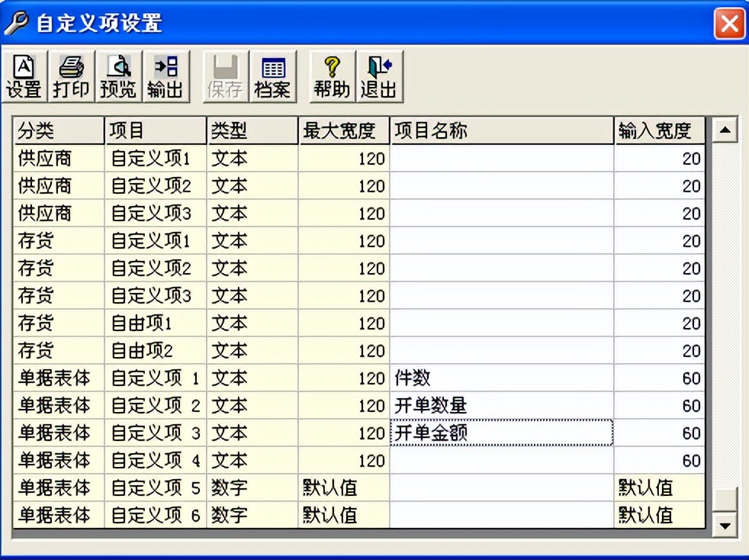749x560 pixels.
Task: Export data using the 输出 icon
Action: (x=166, y=76)
